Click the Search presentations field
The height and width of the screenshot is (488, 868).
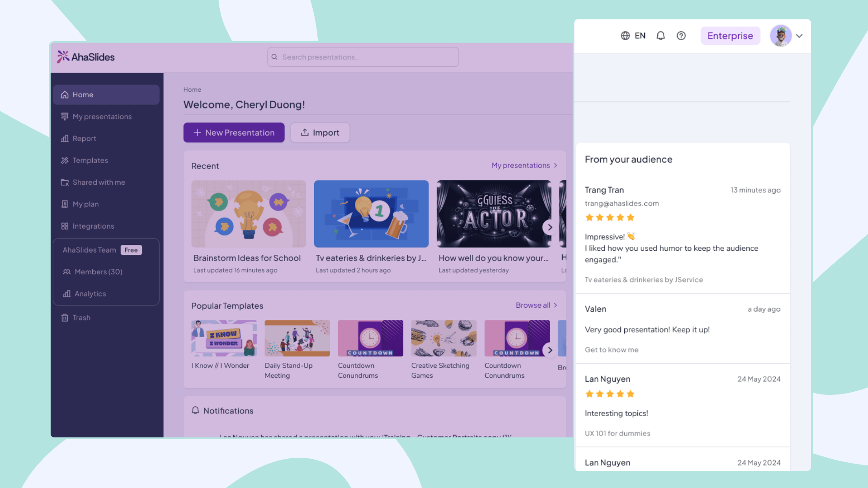click(363, 57)
